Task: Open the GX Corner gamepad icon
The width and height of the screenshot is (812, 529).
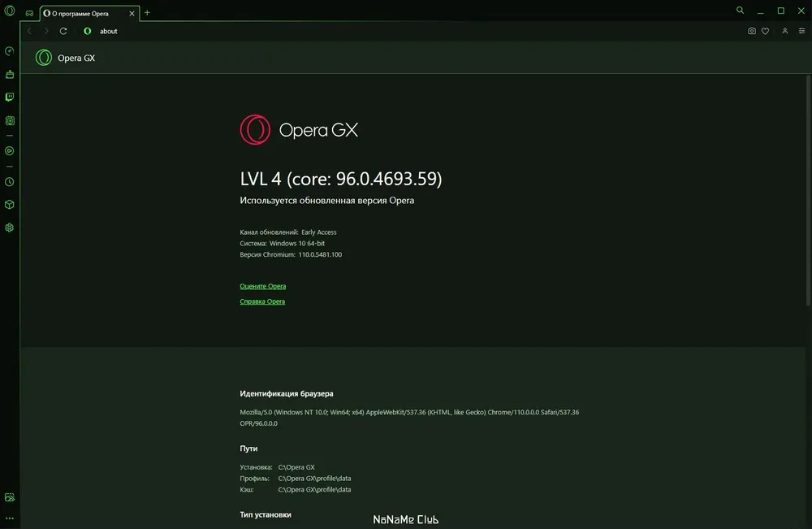Action: pos(29,13)
